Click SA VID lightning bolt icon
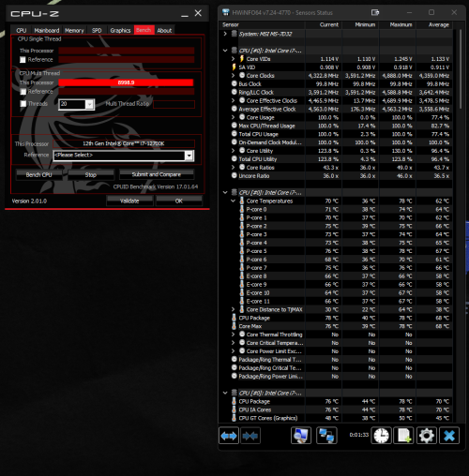Viewport: 469px width, 476px height. click(234, 67)
